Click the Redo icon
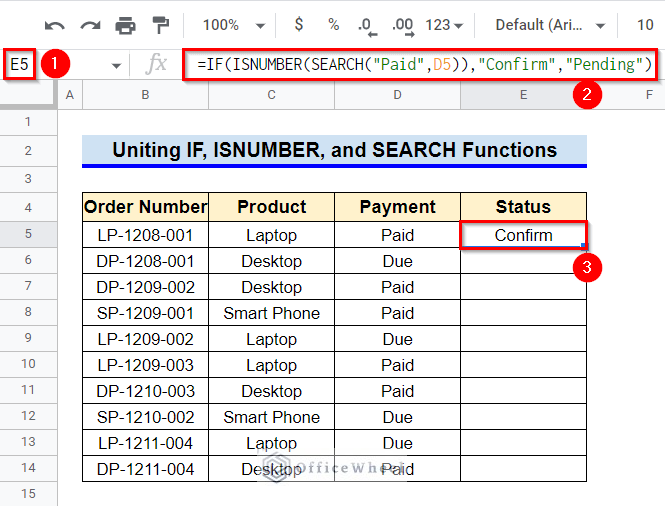665x506 pixels. [90, 25]
